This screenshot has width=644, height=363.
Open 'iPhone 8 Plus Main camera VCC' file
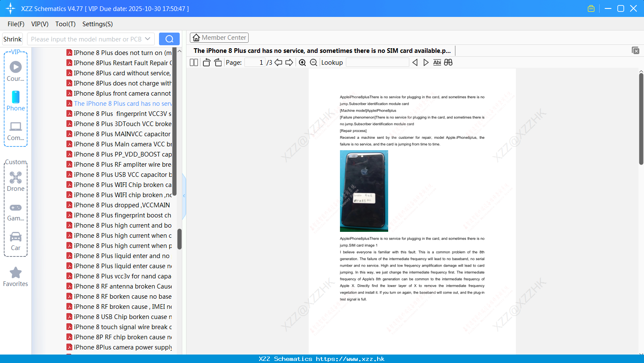pyautogui.click(x=119, y=144)
